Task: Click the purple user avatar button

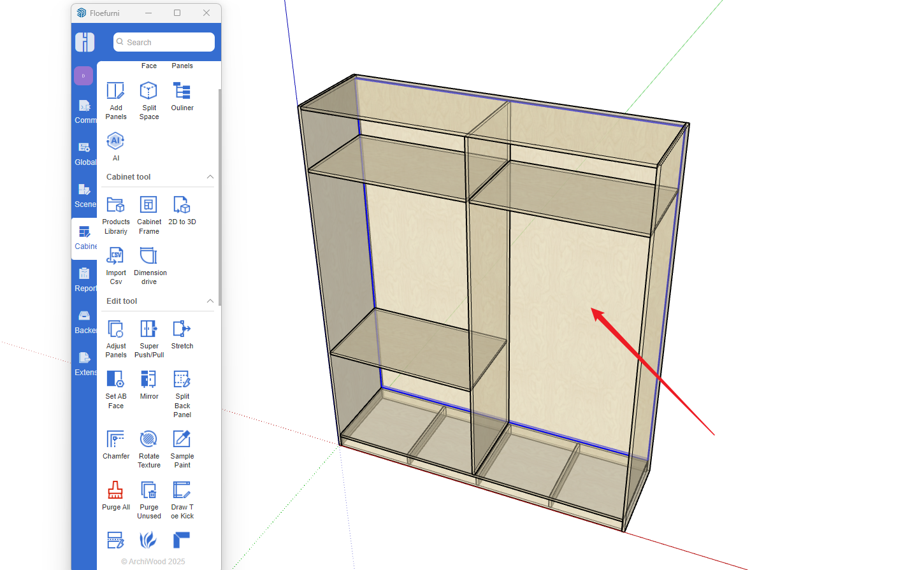Action: 83,76
